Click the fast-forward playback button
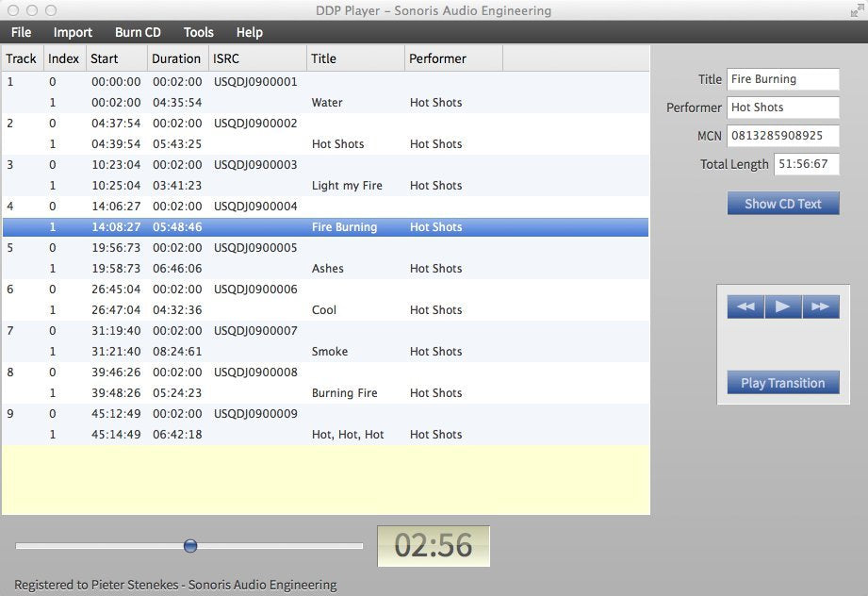The width and height of the screenshot is (868, 596). pyautogui.click(x=820, y=306)
